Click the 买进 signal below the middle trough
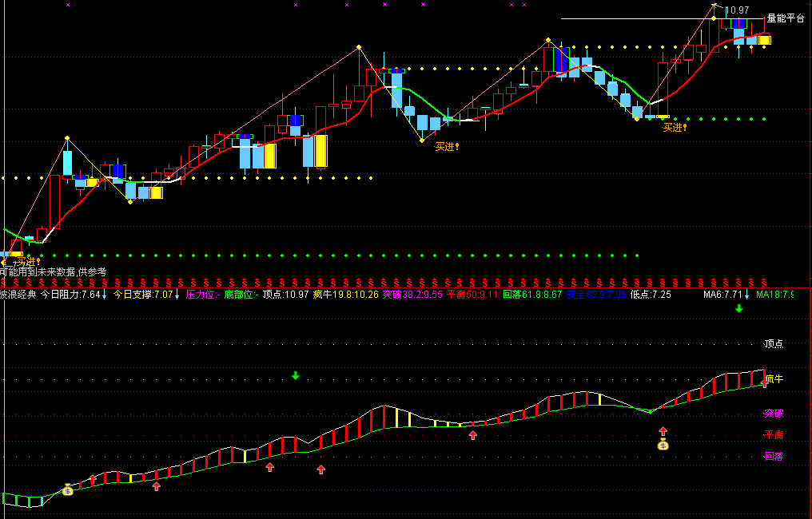This screenshot has width=812, height=519. pos(447,147)
